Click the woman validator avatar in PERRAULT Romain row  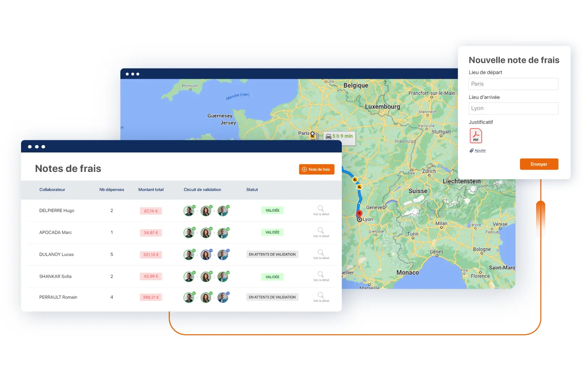[x=206, y=298]
